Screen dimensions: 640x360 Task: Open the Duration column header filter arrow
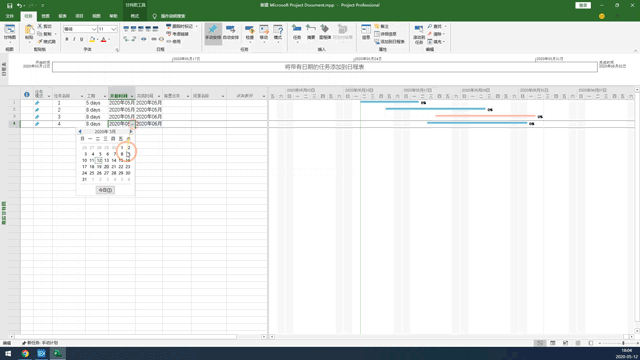[x=105, y=96]
